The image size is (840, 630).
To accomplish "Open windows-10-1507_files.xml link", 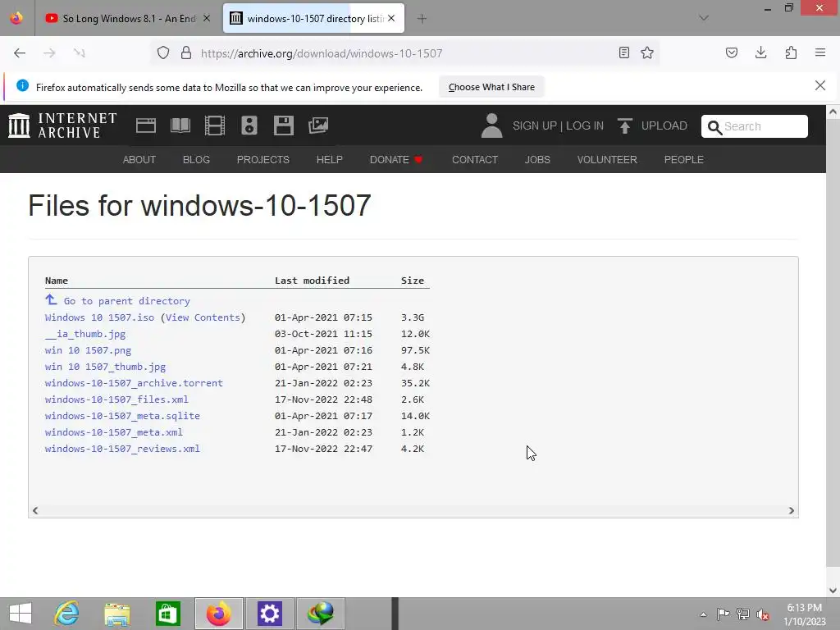I will 116,399.
